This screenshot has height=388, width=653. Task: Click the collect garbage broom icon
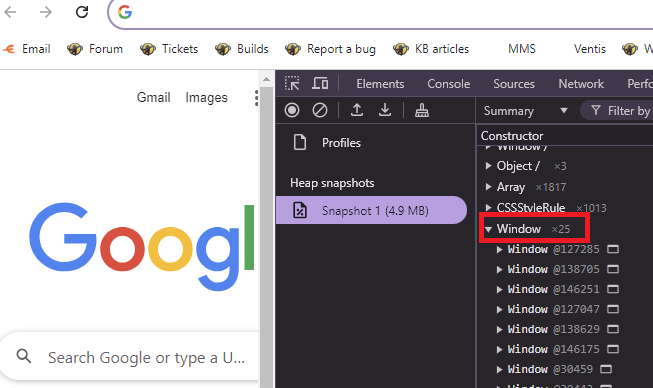click(x=421, y=110)
